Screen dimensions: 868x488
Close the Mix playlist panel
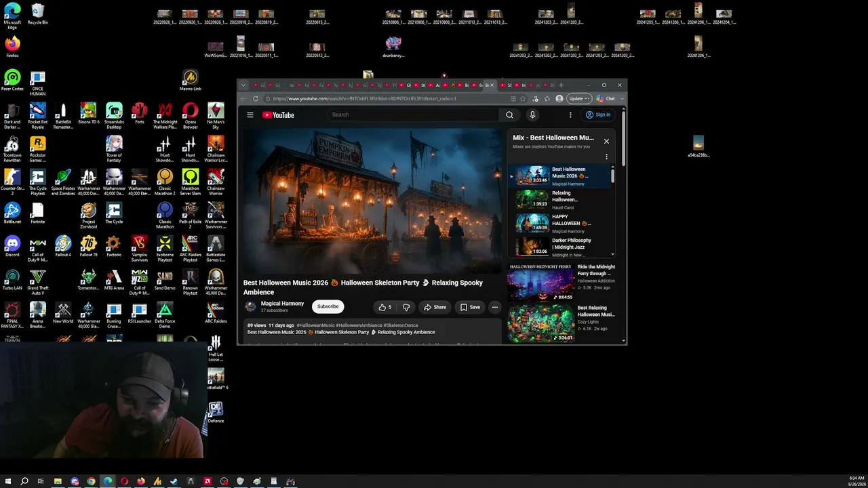pyautogui.click(x=606, y=142)
